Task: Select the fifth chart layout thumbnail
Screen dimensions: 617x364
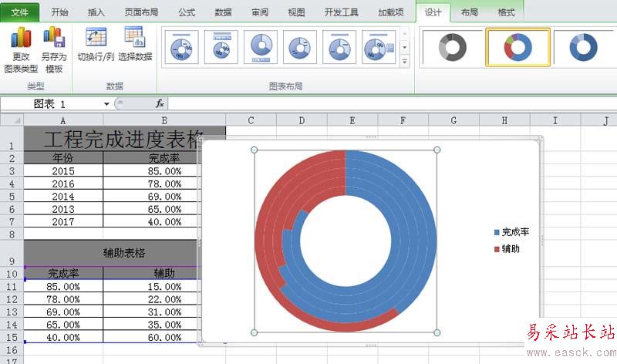Action: pyautogui.click(x=339, y=47)
